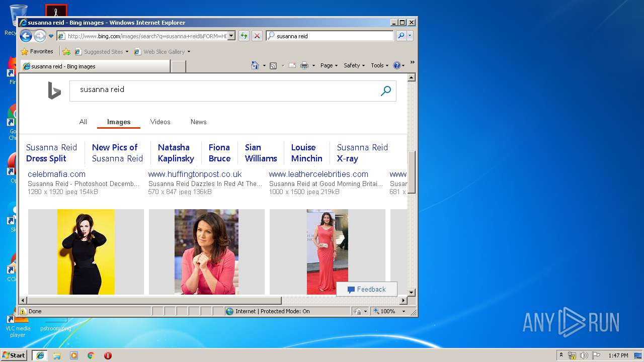This screenshot has width=644, height=362.
Task: Go back with the IE Back arrow
Action: click(26, 36)
